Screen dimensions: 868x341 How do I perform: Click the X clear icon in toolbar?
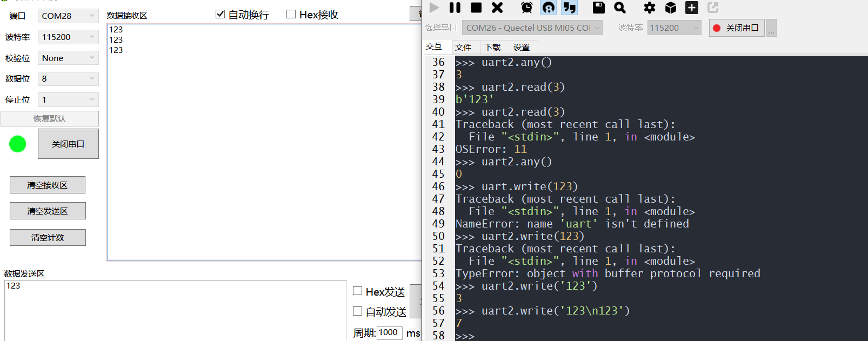pos(497,8)
